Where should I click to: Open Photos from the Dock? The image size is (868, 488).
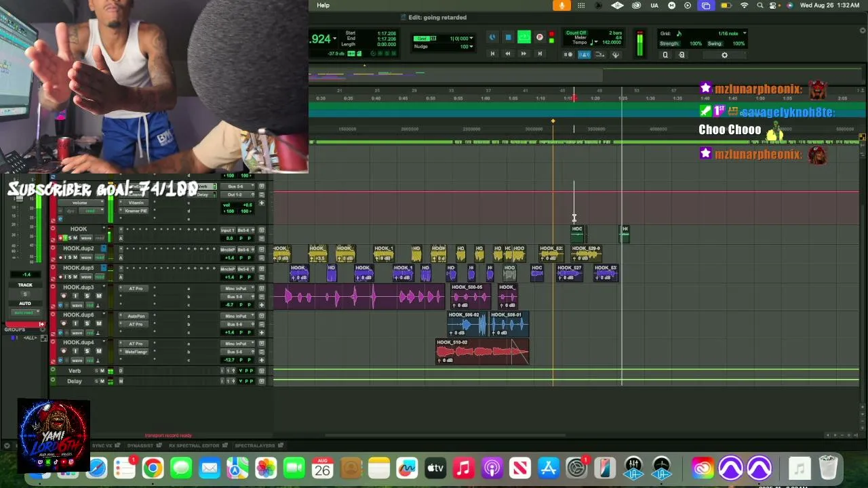(266, 468)
